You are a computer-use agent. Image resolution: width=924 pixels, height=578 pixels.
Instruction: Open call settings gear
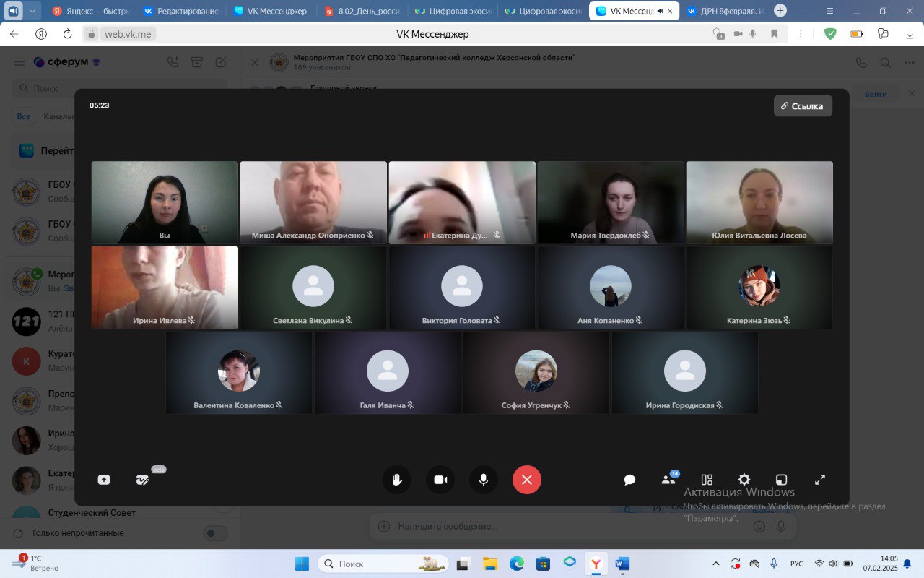point(744,480)
